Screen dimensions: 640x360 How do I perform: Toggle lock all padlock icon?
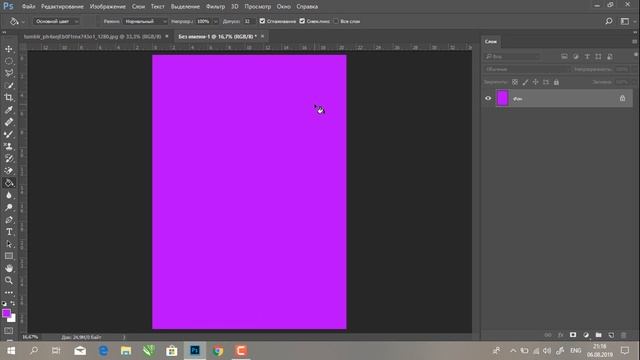pyautogui.click(x=556, y=82)
